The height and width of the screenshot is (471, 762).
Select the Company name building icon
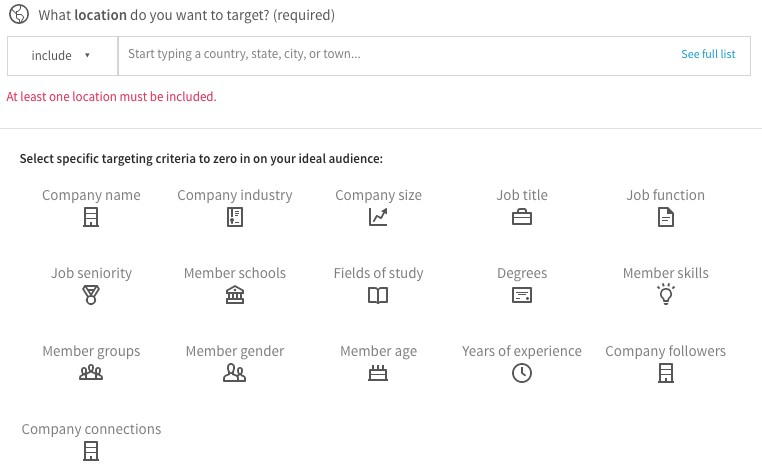pyautogui.click(x=91, y=217)
